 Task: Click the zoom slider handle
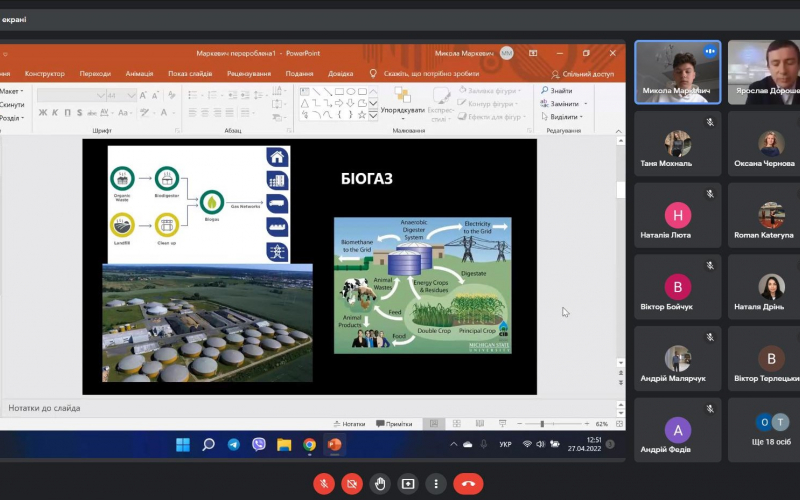[542, 424]
